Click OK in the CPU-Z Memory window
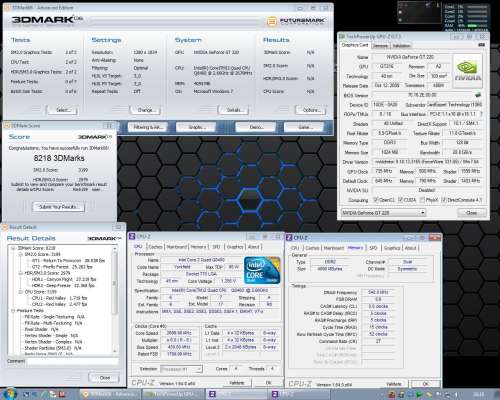500x400 pixels. [426, 384]
